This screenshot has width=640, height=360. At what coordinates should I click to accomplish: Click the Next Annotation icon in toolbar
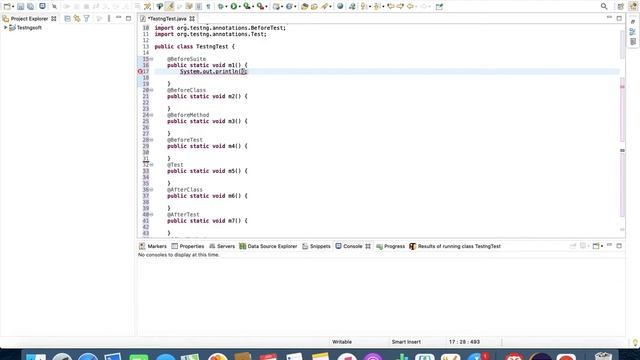point(364,7)
